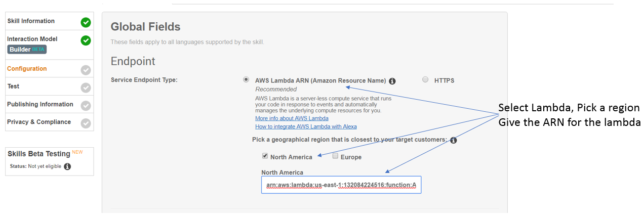Click the Builder BETA badge
The image size is (644, 220).
[x=27, y=49]
